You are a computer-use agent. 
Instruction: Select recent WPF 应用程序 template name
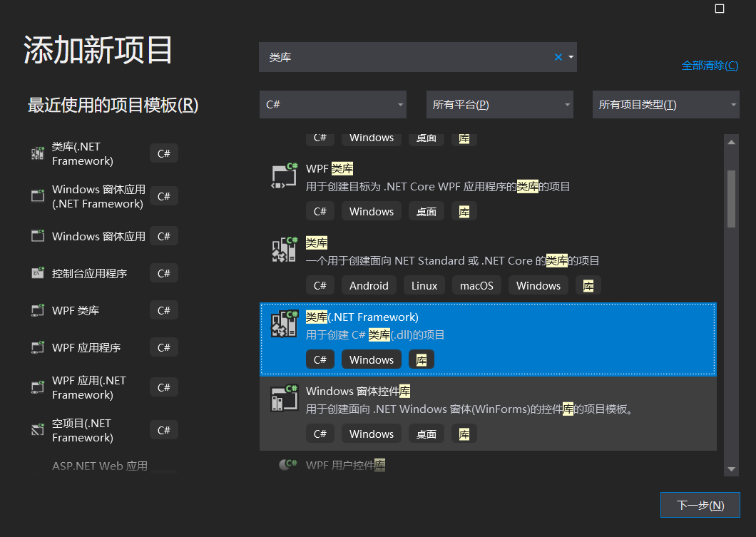86,347
